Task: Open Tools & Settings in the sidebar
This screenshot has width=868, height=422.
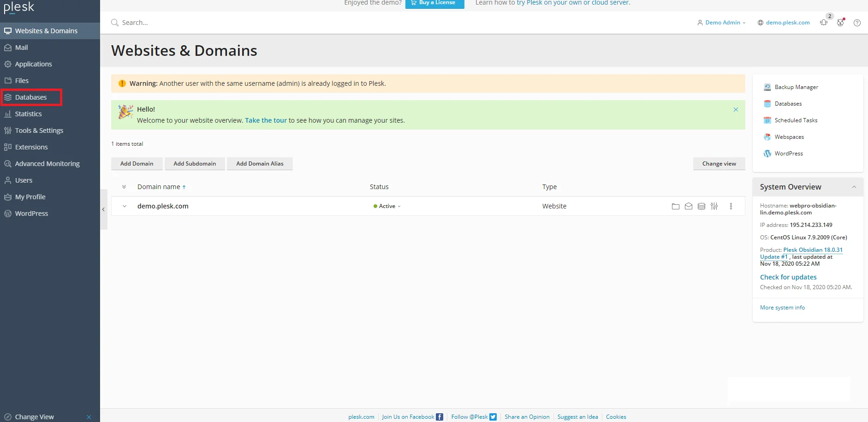Action: point(39,131)
